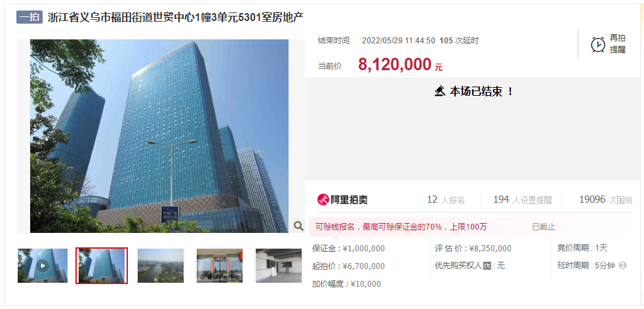Image resolution: width=644 pixels, height=309 pixels.
Task: Play the video thumbnail
Action: [x=43, y=266]
